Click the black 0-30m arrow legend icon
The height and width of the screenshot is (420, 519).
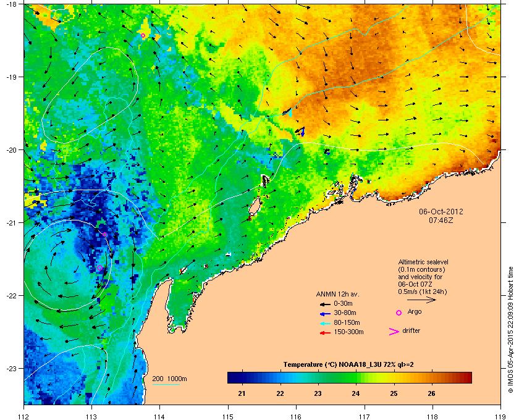(x=326, y=304)
